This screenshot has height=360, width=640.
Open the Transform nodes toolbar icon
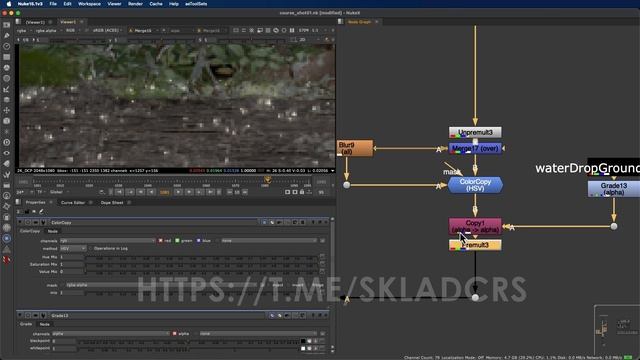(7, 110)
